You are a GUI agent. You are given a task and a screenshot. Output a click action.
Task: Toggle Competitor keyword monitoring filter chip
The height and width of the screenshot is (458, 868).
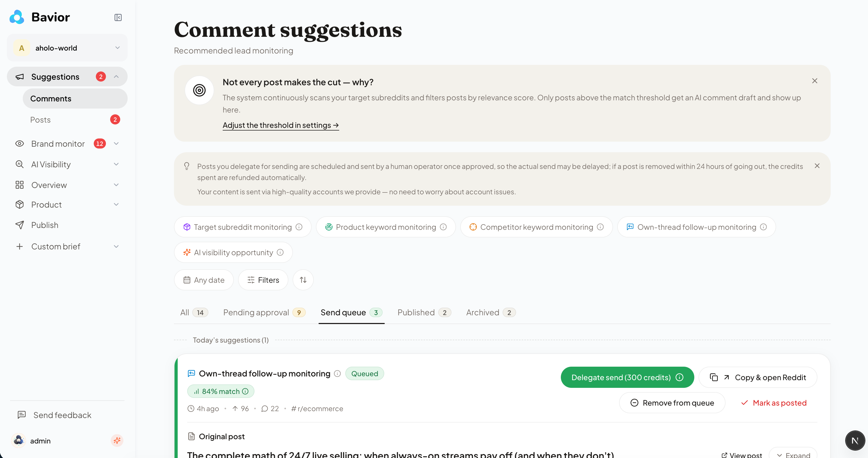pos(536,227)
